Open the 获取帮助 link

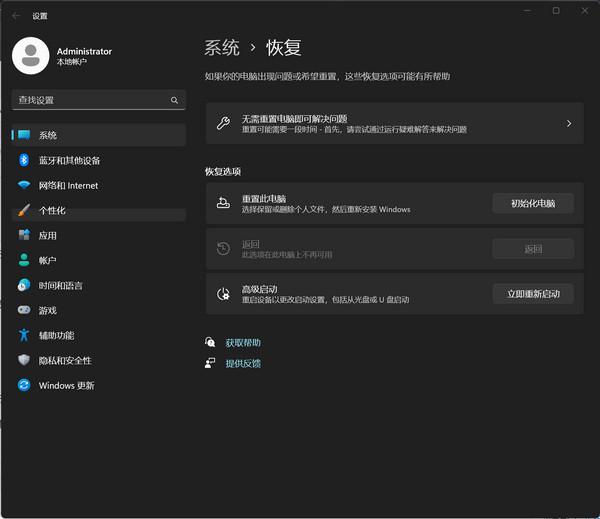point(243,342)
